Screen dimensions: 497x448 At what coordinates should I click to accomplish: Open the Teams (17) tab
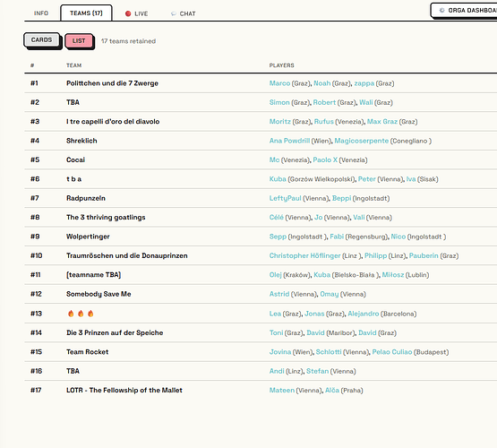pos(86,13)
